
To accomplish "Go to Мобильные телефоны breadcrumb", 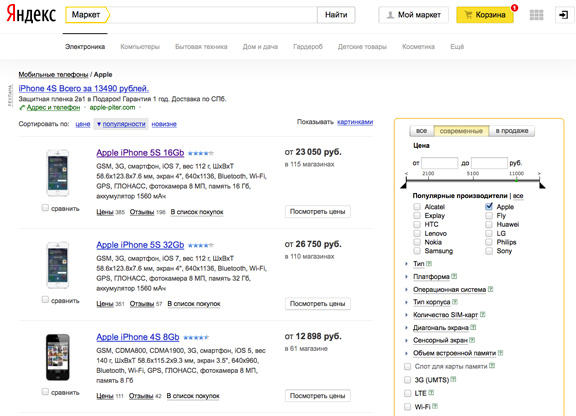I will [x=53, y=75].
